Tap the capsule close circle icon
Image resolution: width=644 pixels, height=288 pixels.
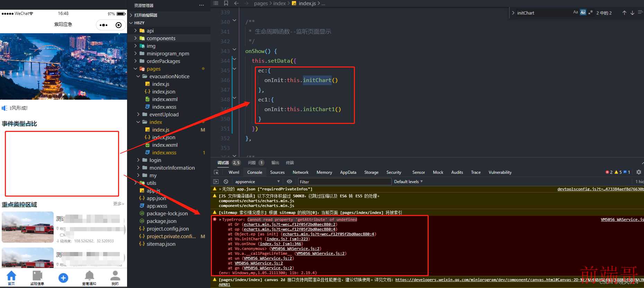[x=118, y=25]
